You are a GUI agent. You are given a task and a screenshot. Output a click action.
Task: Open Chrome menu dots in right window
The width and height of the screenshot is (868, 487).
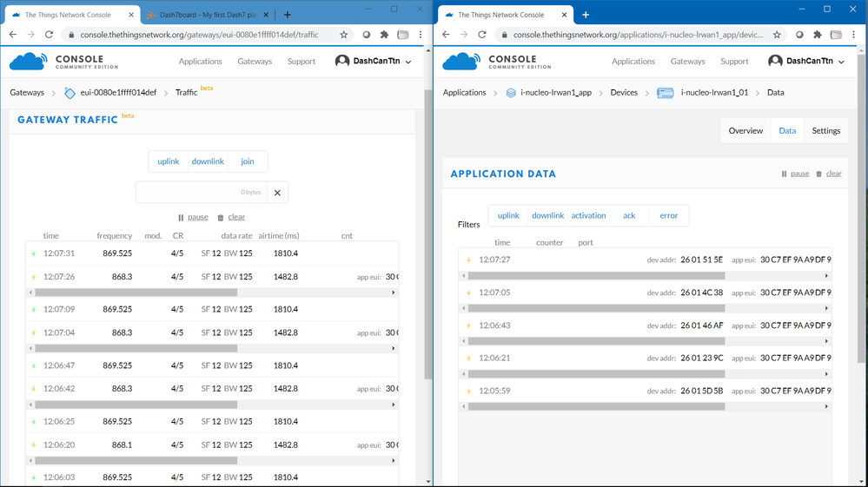click(x=853, y=34)
